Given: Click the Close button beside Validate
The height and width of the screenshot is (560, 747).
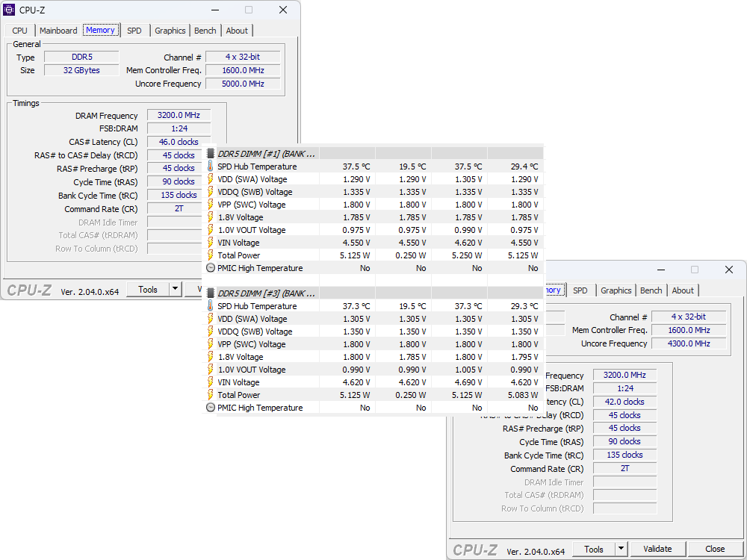Looking at the screenshot, I should coord(715,549).
